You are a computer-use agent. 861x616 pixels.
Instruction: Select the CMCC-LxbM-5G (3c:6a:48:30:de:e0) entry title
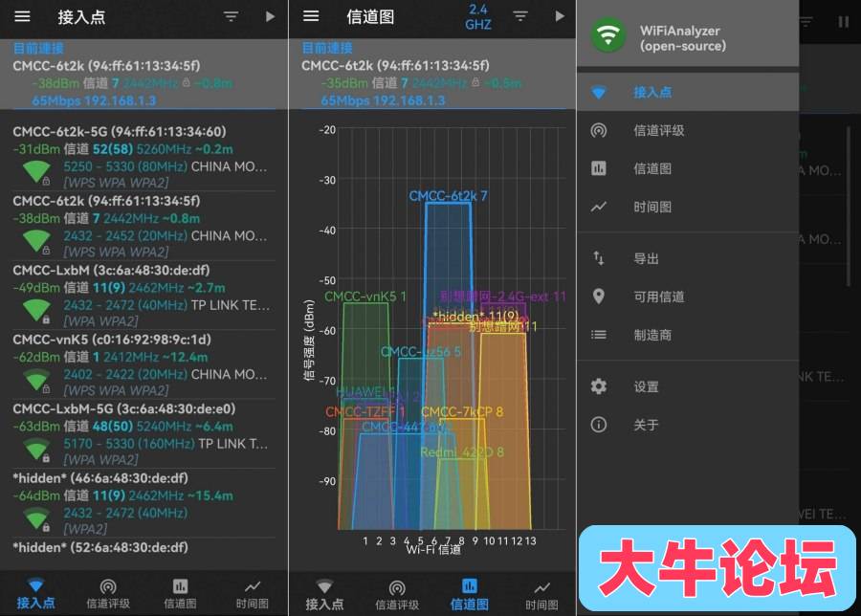click(124, 408)
